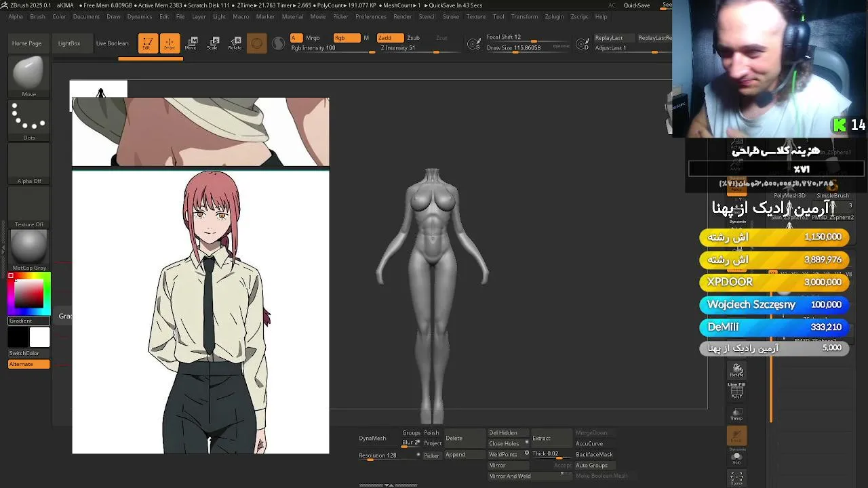This screenshot has width=868, height=488.
Task: Open the Stroke menu
Action: pos(451,17)
